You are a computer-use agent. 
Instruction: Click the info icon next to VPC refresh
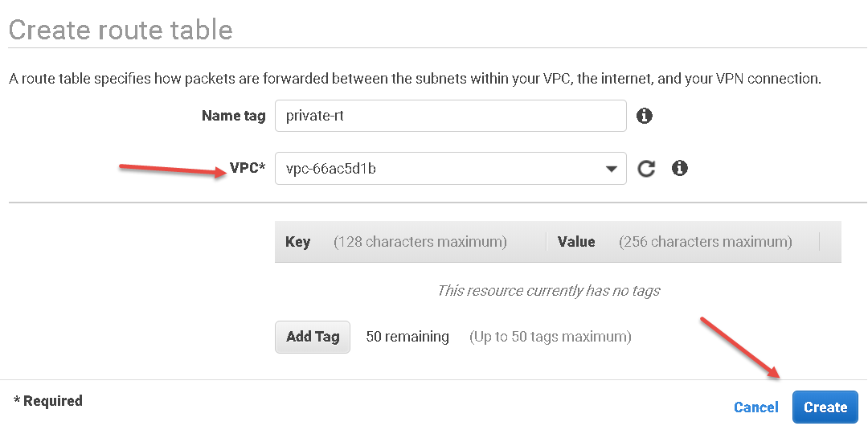(x=680, y=168)
